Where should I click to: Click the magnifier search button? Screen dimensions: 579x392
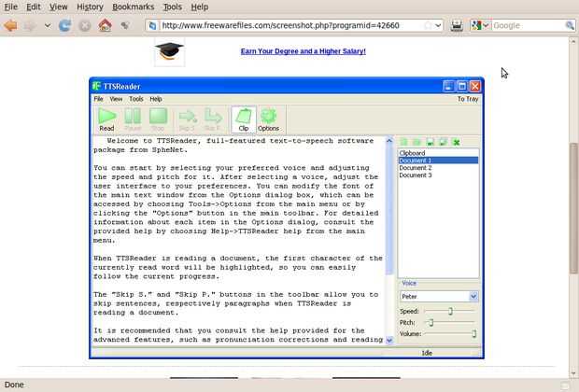pos(570,25)
